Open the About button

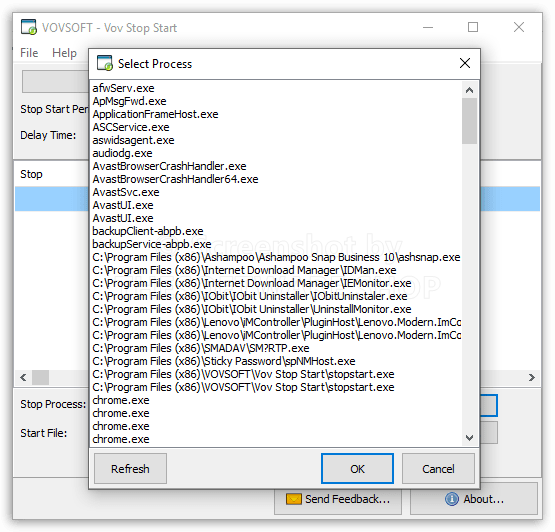tap(474, 499)
